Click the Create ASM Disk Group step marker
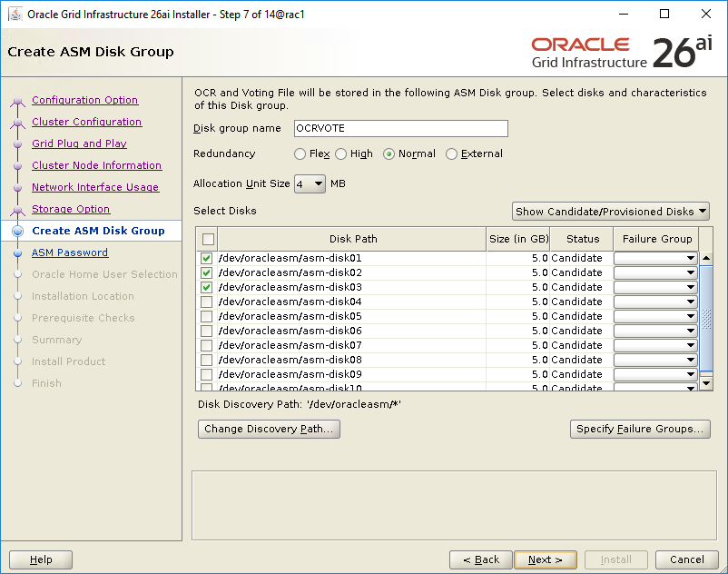Viewport: 728px width, 574px height. point(17,231)
